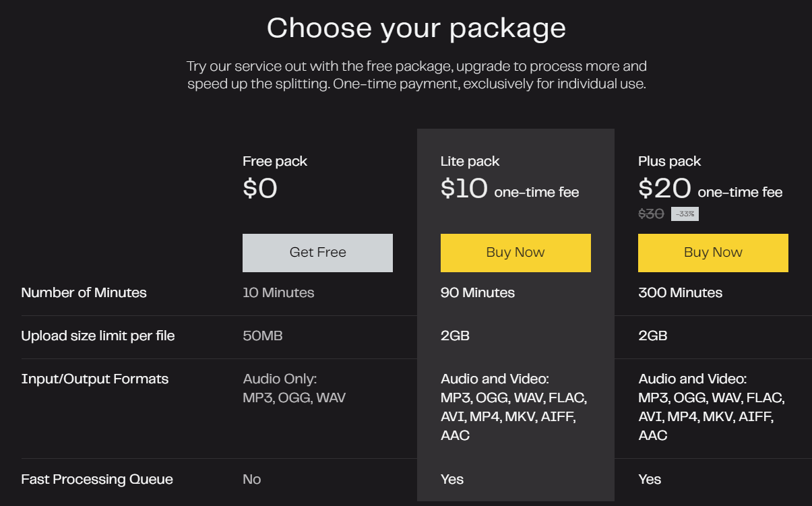The width and height of the screenshot is (812, 506).
Task: Click the Fast Processing Queue row label
Action: 97,479
